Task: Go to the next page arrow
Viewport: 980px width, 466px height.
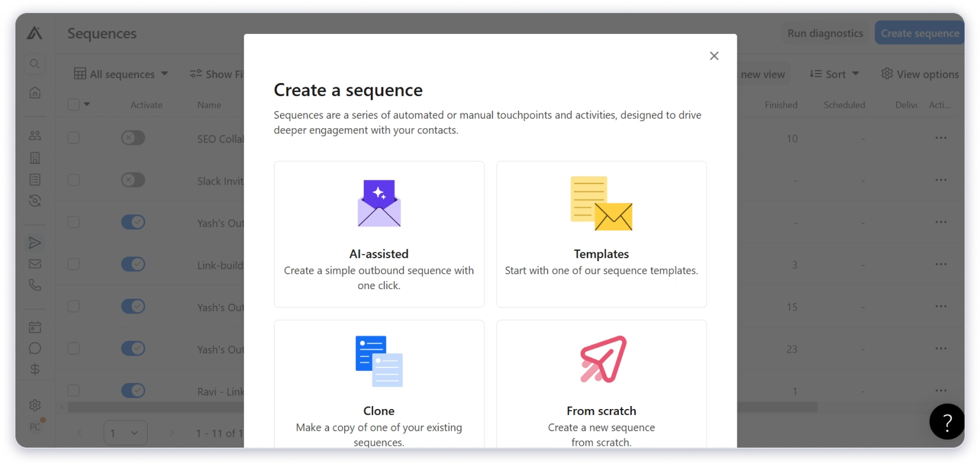Action: coord(171,433)
